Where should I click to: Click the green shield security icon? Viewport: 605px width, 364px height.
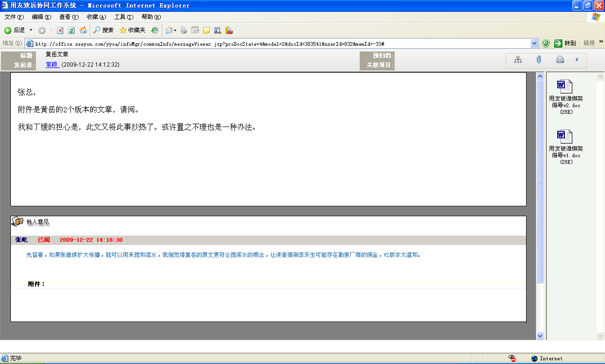(x=546, y=43)
